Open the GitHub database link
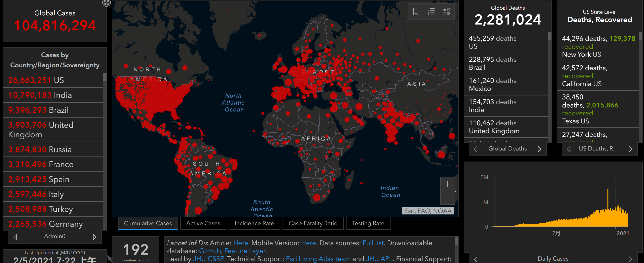The image size is (644, 263). 210,251
